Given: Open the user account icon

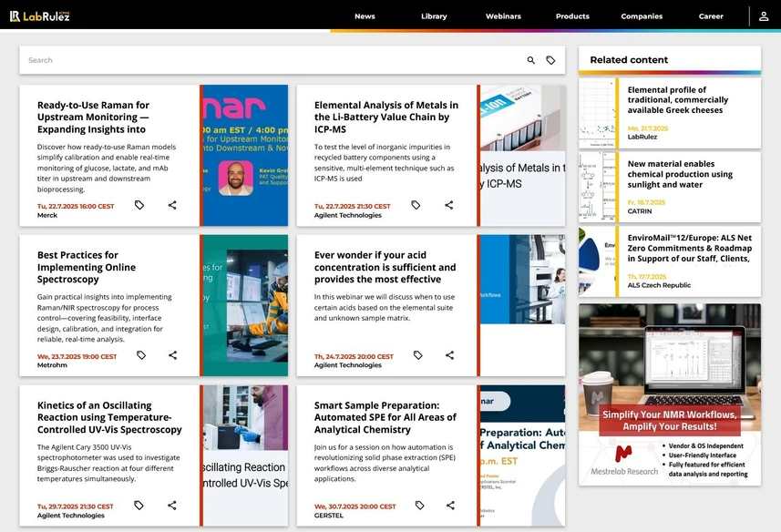Looking at the screenshot, I should pos(764,16).
